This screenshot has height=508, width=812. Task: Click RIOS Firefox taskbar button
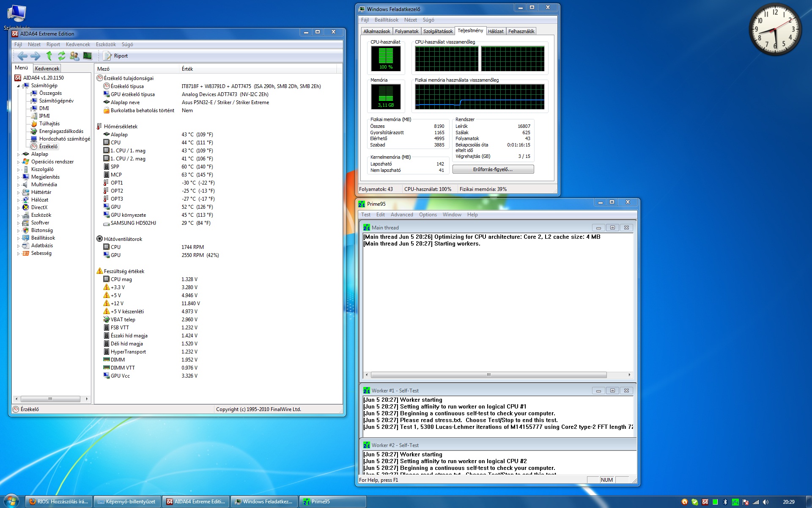[x=59, y=502]
